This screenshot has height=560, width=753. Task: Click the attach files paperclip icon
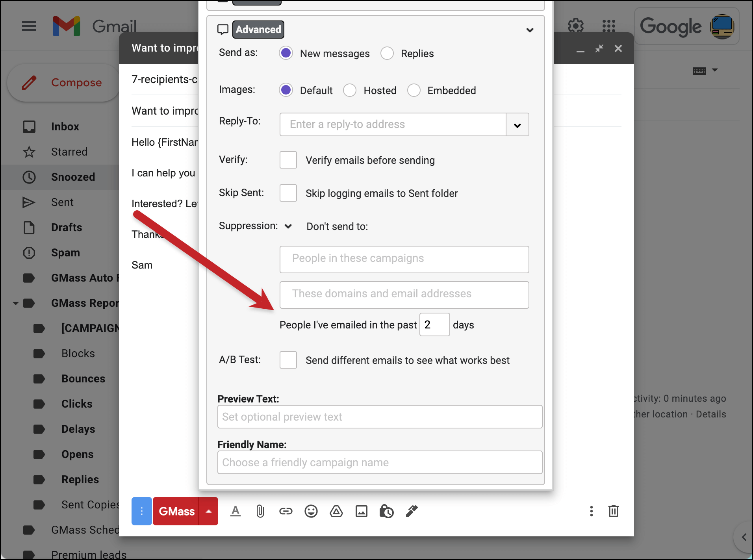tap(260, 511)
